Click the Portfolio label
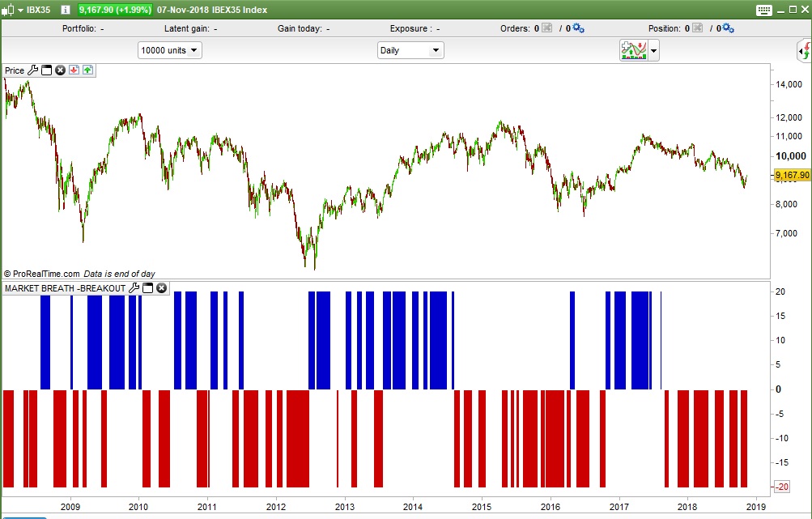 [x=79, y=28]
